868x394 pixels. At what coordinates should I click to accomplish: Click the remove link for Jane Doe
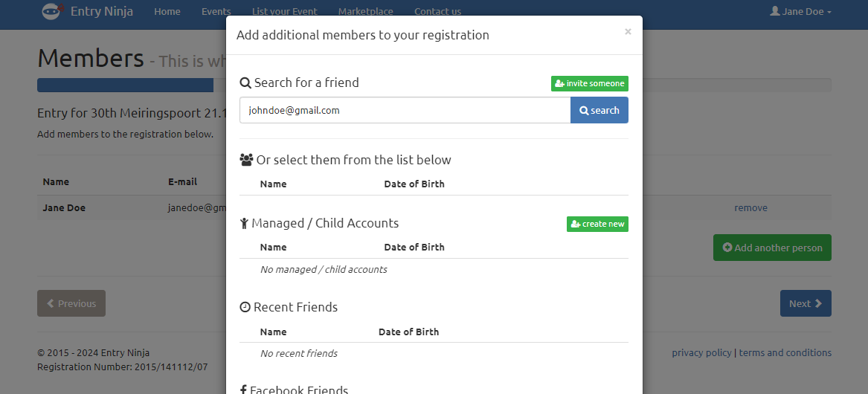(x=750, y=208)
